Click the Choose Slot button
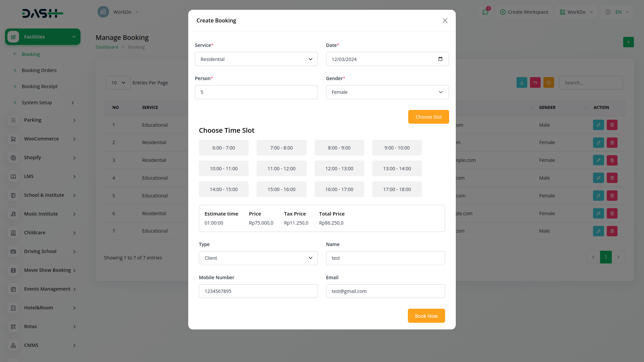 click(x=428, y=117)
